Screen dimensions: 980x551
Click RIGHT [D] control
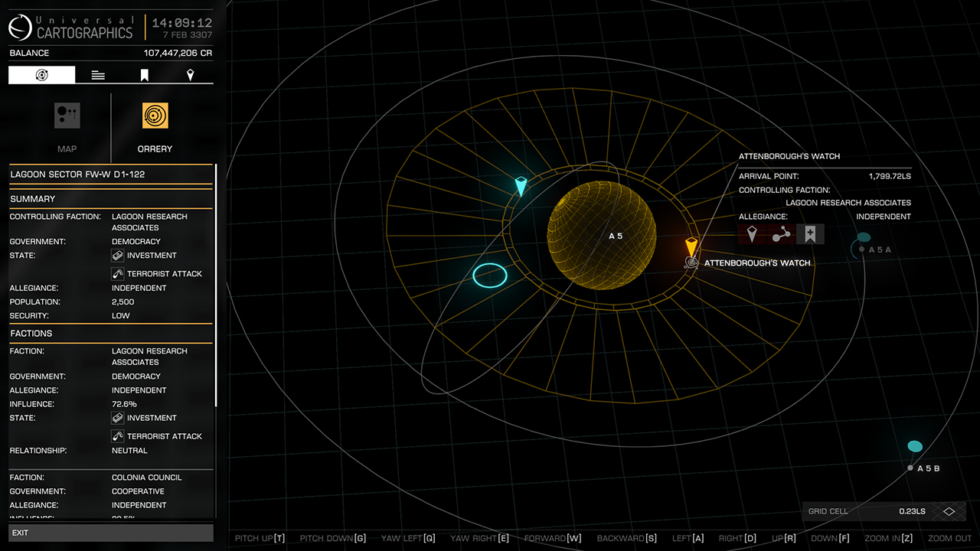point(737,538)
